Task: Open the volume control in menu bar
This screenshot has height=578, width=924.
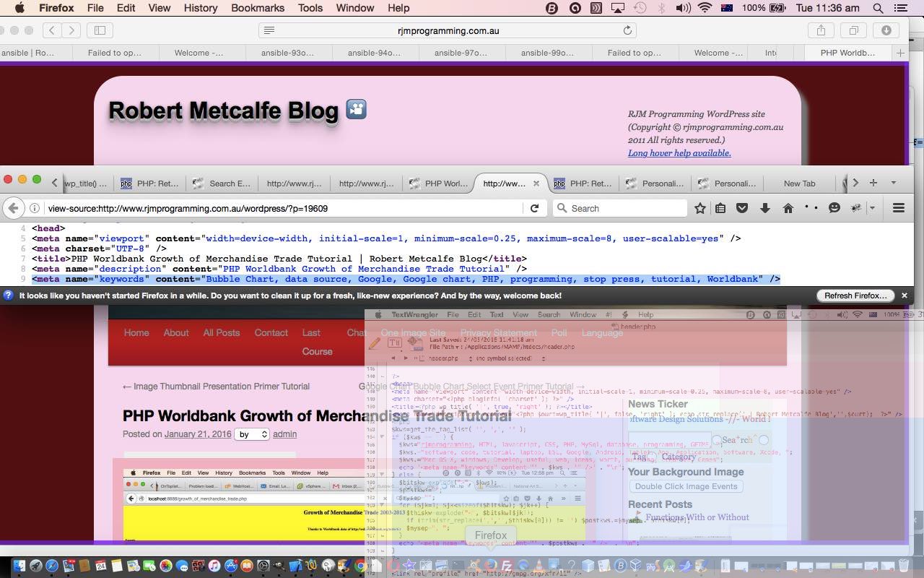Action: [682, 8]
